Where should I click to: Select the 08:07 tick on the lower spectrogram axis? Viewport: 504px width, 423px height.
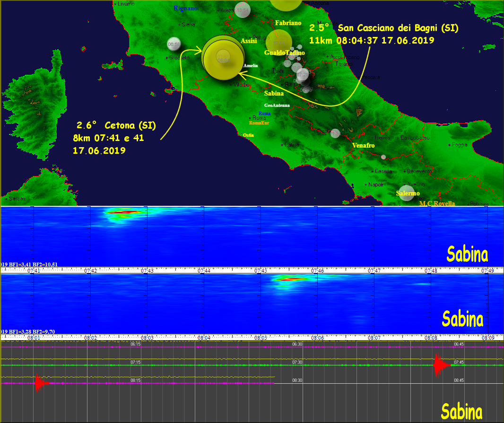[374, 338]
